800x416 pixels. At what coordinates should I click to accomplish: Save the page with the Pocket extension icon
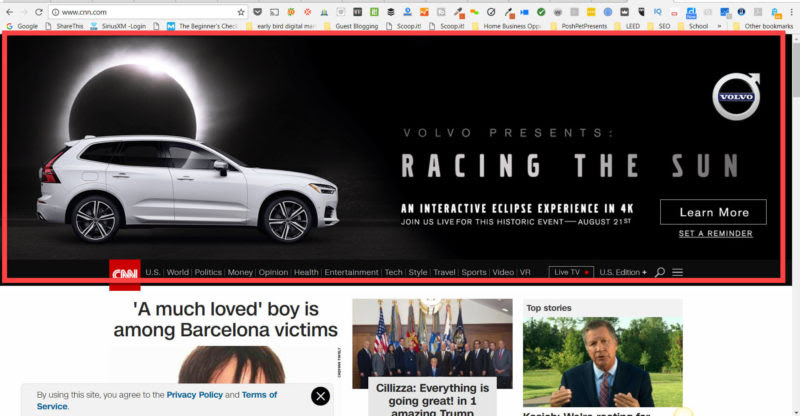pos(258,12)
